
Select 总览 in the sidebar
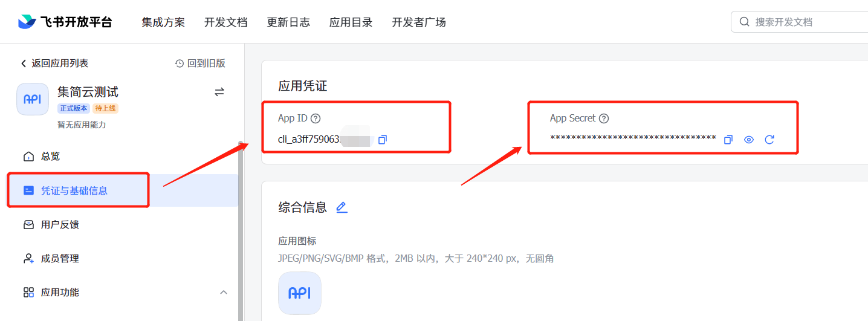[x=123, y=157]
